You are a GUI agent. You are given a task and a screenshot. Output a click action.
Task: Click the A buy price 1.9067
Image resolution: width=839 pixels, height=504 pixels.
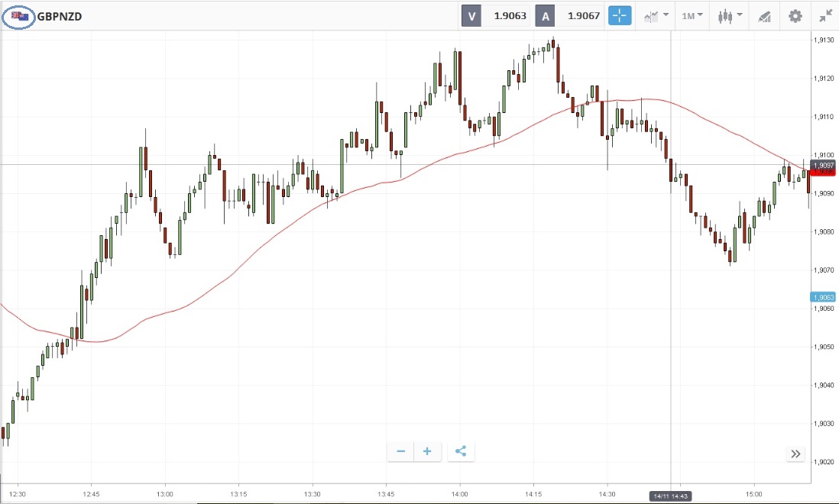(x=581, y=15)
